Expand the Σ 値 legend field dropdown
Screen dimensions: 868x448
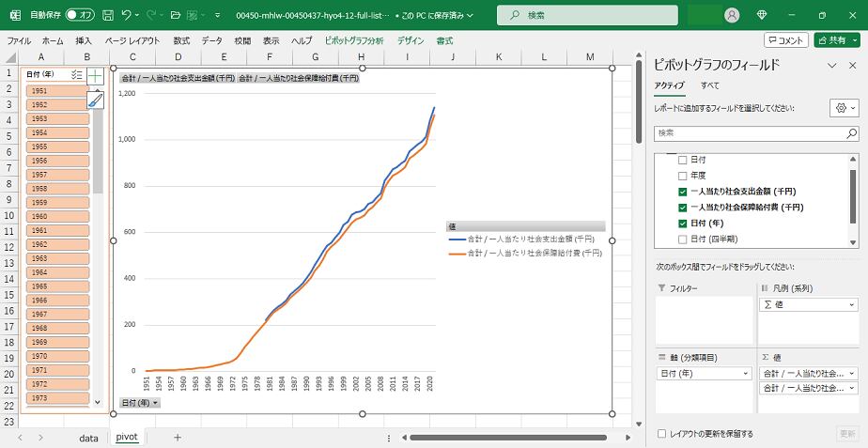point(852,305)
